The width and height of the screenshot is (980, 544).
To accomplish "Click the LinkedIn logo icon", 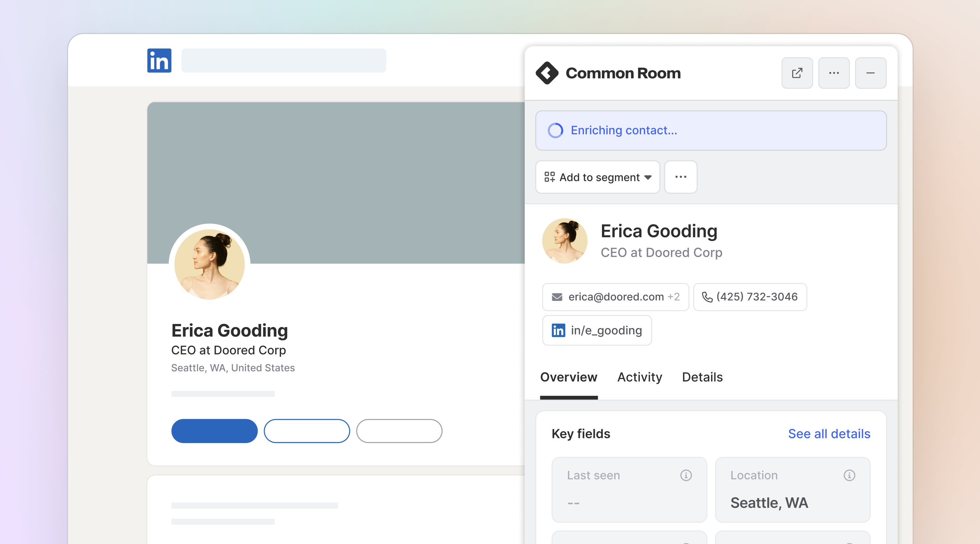I will pos(159,61).
